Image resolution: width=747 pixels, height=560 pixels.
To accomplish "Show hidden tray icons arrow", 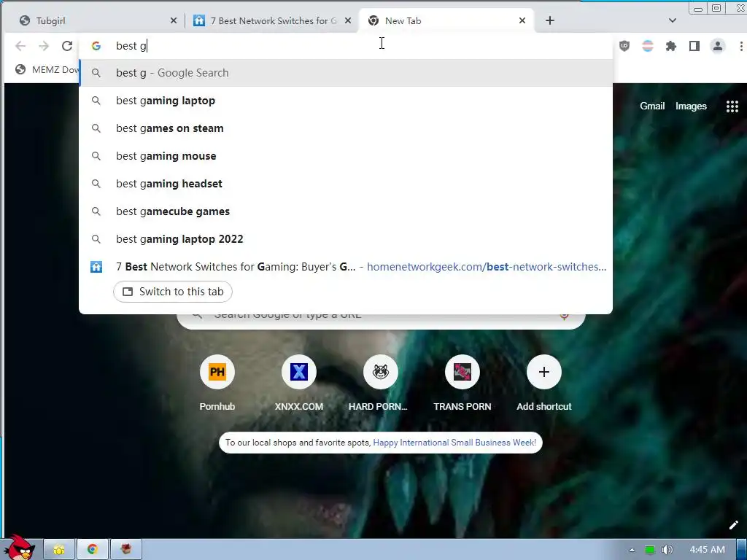I will point(632,550).
